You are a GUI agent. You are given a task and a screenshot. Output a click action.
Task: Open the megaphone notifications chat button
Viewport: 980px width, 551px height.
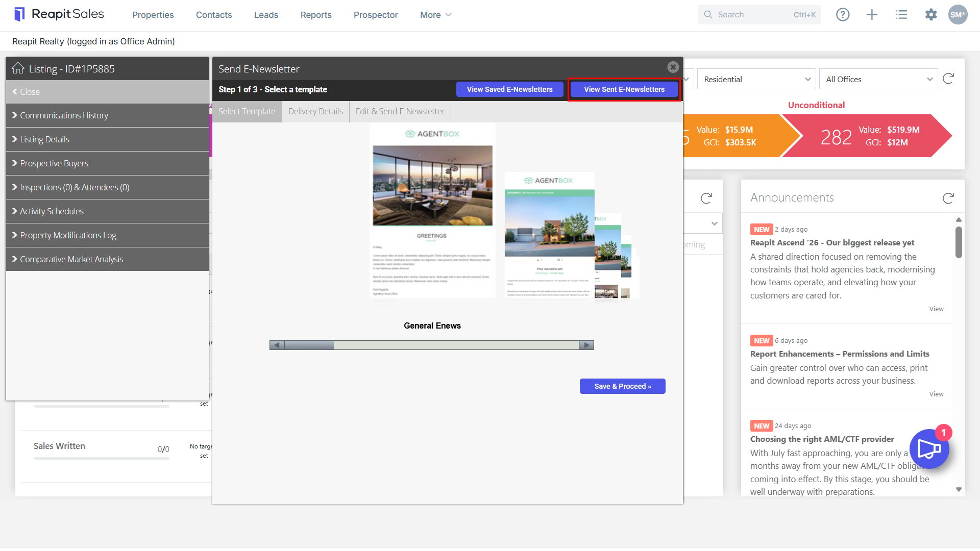pos(929,449)
